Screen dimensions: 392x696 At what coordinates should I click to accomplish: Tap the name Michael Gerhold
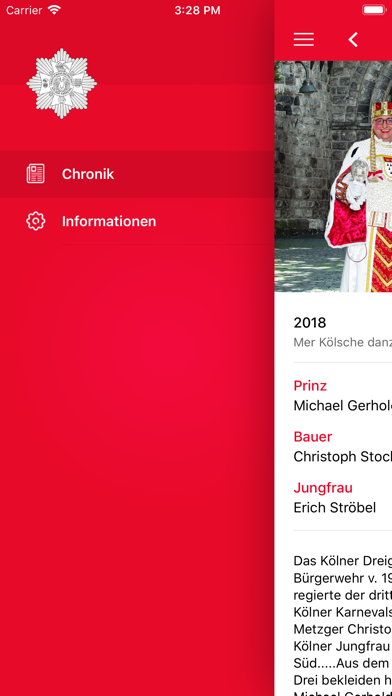coord(342,406)
